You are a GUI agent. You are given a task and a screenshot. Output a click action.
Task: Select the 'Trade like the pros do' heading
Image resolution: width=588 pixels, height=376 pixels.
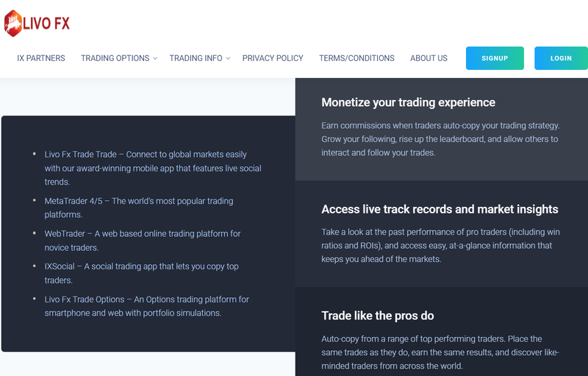(x=377, y=316)
